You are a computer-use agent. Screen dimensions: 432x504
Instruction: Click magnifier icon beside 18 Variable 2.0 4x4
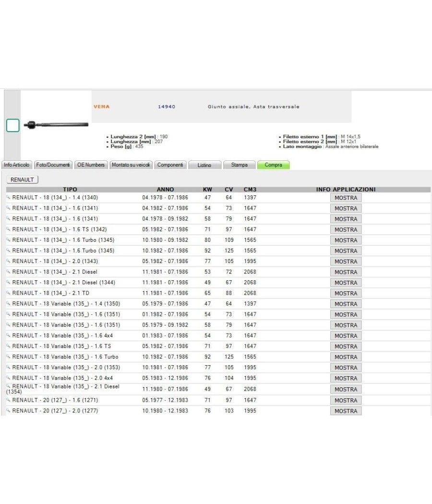pyautogui.click(x=8, y=377)
